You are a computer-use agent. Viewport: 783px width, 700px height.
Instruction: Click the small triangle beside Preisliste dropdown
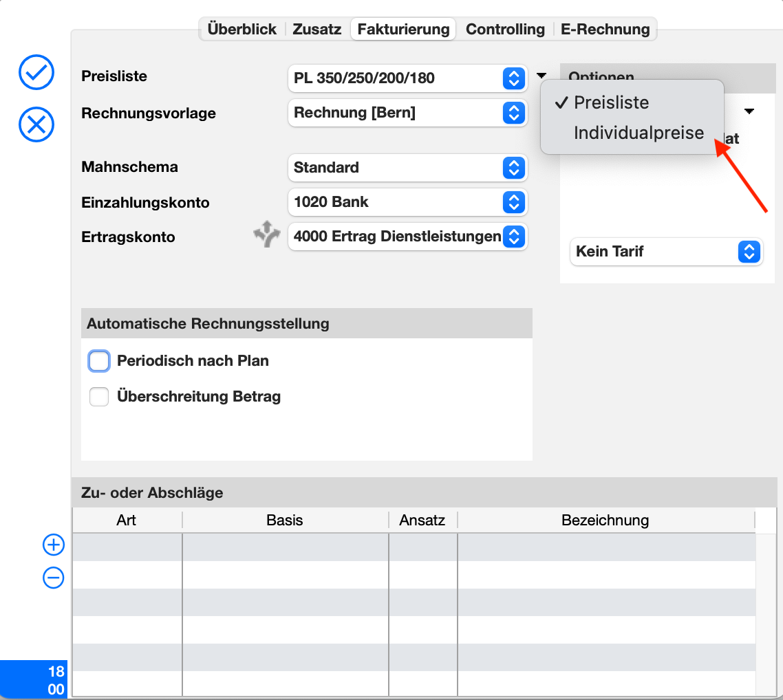tap(541, 76)
